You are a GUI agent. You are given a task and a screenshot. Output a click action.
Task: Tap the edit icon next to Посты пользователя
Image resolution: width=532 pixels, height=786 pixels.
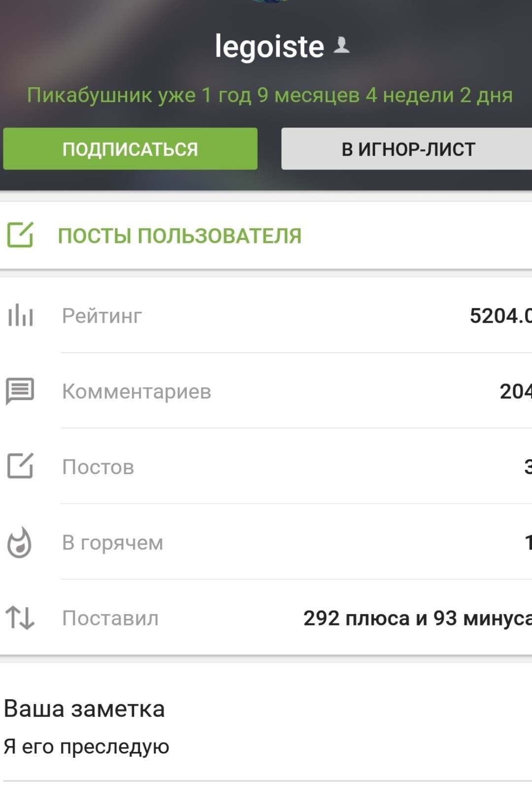pos(20,235)
